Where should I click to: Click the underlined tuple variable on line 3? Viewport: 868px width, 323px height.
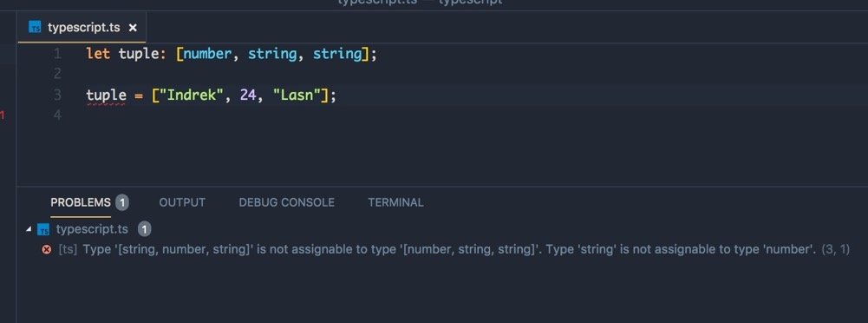click(x=107, y=96)
